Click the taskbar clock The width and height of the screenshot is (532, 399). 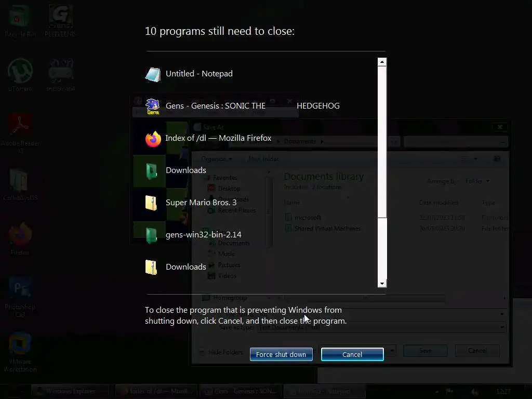tap(503, 392)
